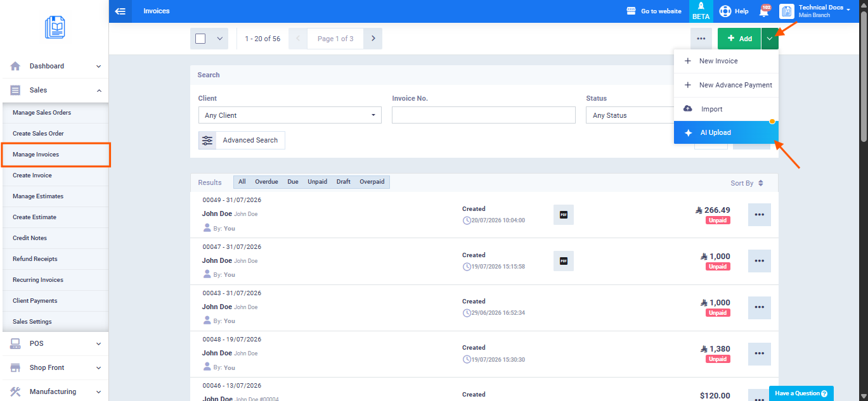
Task: Open Recurring Invoices sidebar link
Action: point(55,280)
